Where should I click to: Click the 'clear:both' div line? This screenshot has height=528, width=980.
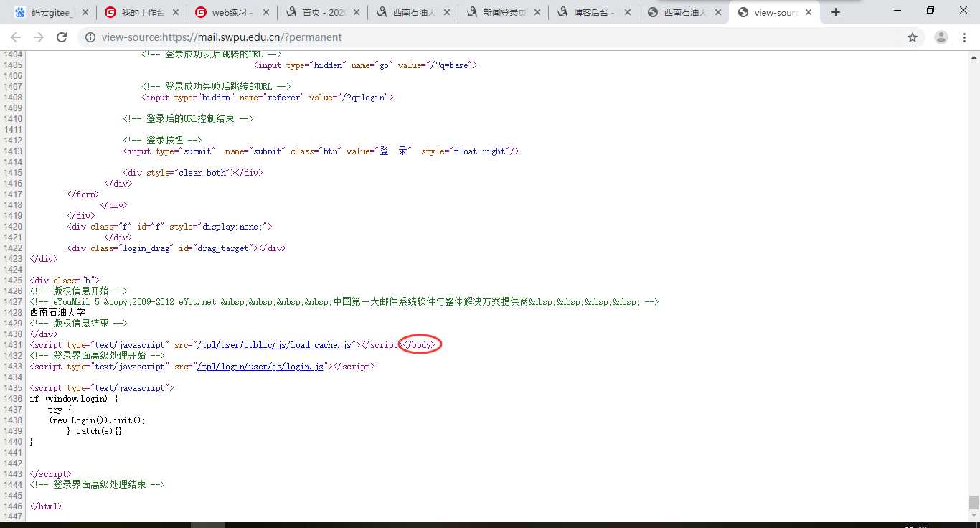[x=193, y=173]
